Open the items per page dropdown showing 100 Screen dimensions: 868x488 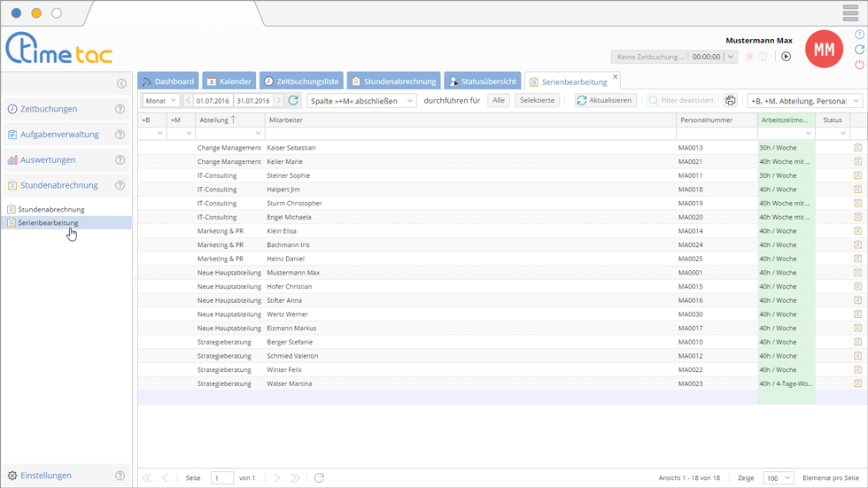point(778,478)
